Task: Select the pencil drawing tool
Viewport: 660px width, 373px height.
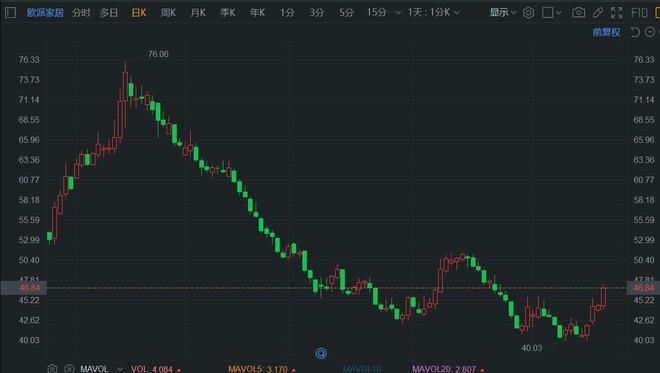Action: pos(598,13)
